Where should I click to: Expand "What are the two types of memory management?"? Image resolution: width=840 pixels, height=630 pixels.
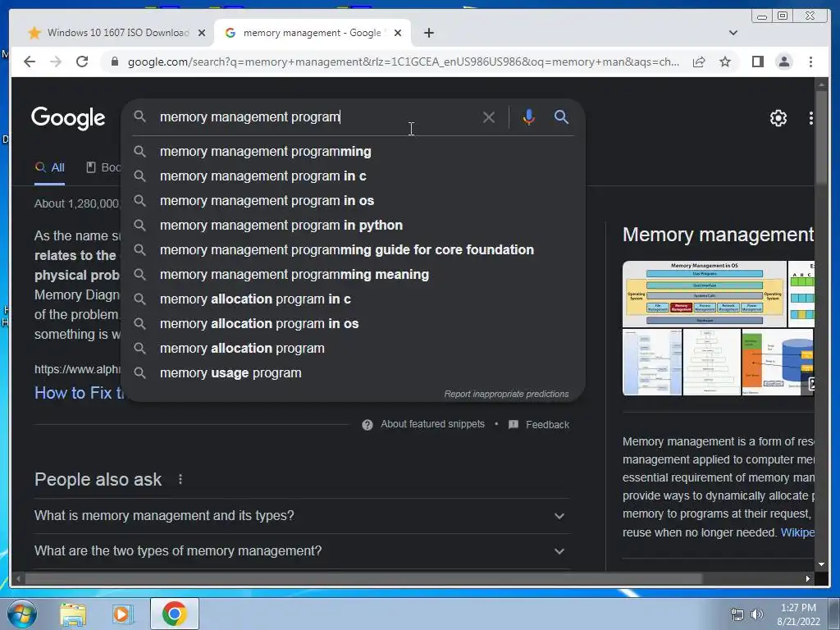(x=302, y=551)
